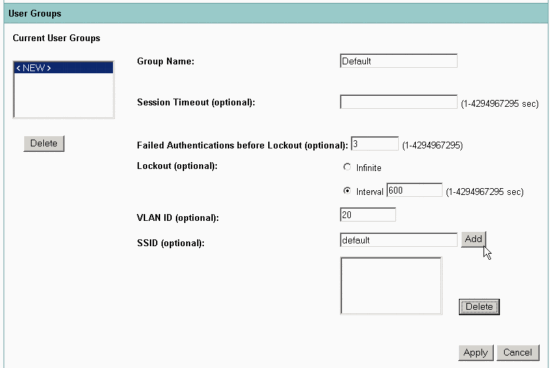This screenshot has width=550, height=368.
Task: Cancel the user group changes
Action: 518,353
